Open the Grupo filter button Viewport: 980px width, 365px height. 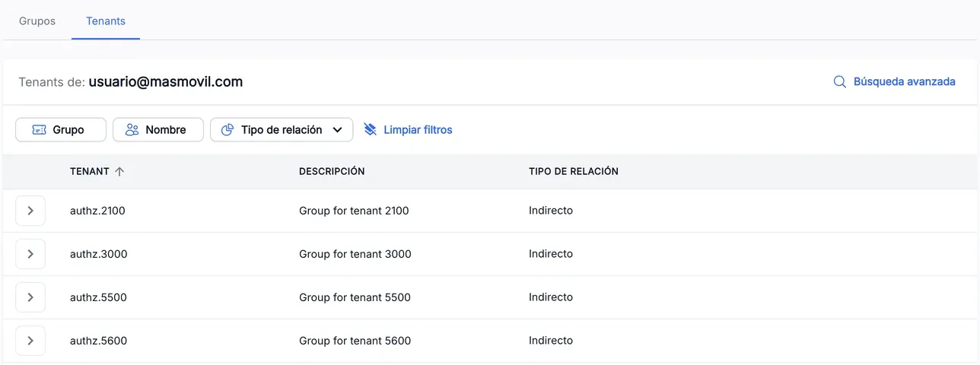[x=60, y=129]
